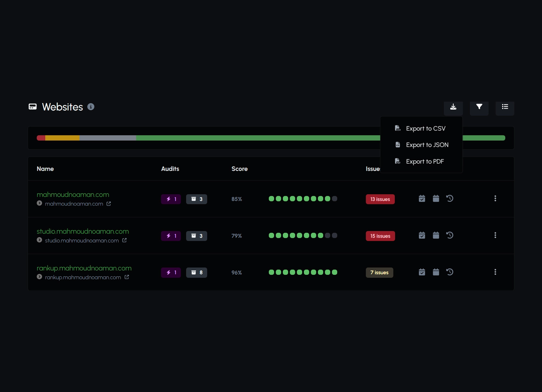
Task: Select Export to PDF
Action: [421, 161]
